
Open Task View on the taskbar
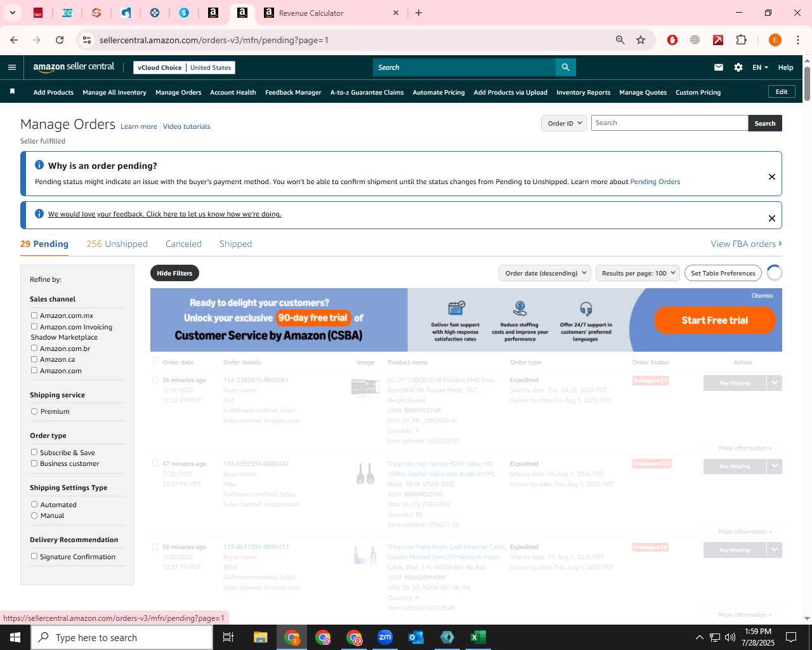click(228, 637)
